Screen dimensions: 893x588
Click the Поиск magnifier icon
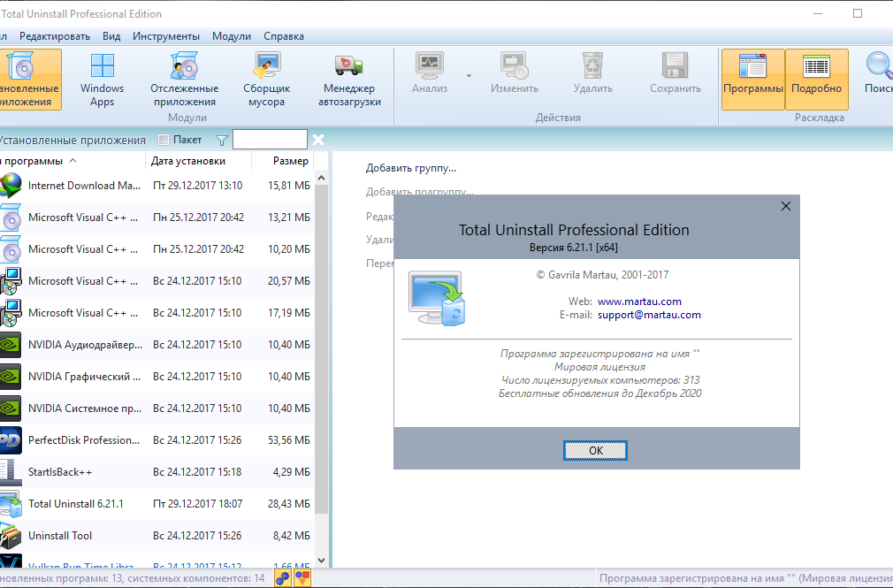pyautogui.click(x=878, y=66)
